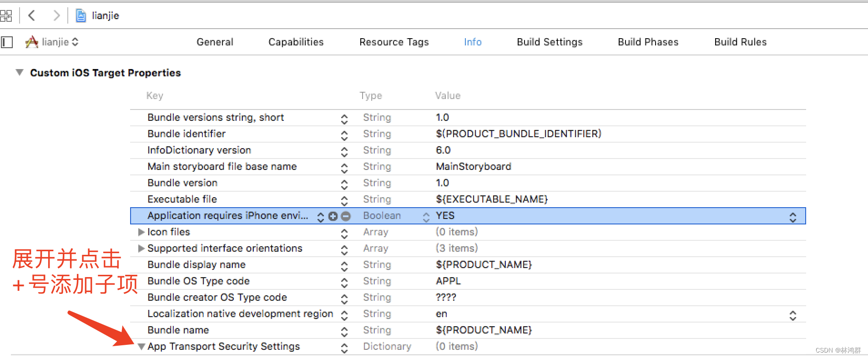Collapse Custom iOS Target Properties section

click(19, 73)
